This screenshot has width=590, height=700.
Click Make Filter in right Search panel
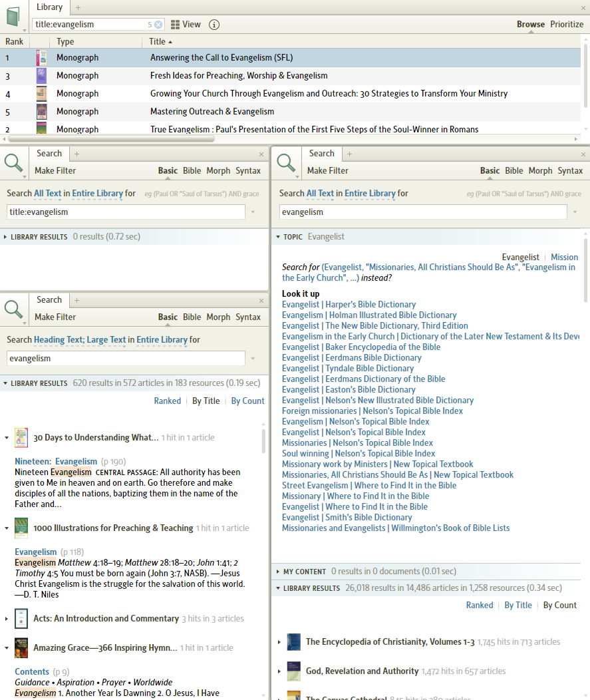pos(327,170)
